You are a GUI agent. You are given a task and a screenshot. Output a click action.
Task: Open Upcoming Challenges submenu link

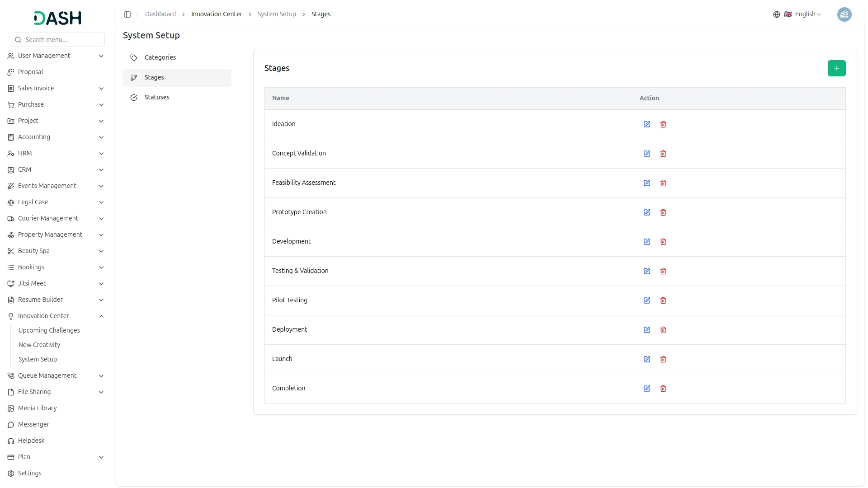(49, 331)
